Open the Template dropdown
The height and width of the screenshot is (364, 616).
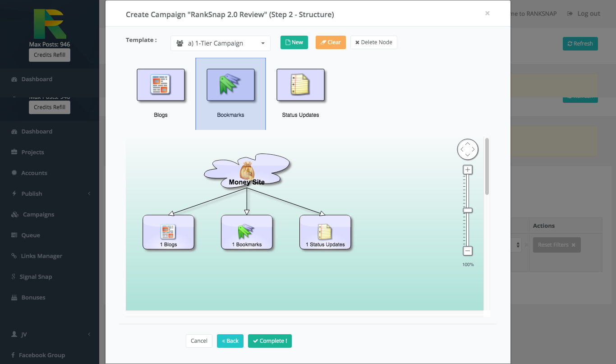(x=221, y=43)
